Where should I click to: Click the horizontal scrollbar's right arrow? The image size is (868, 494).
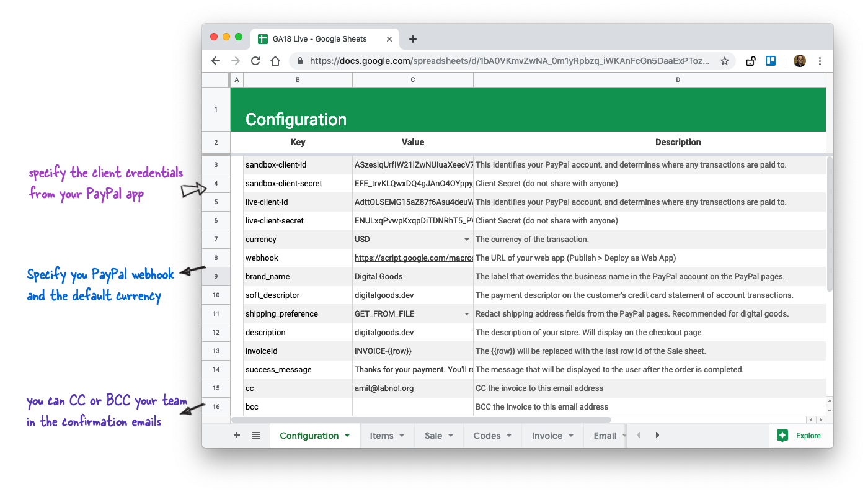pyautogui.click(x=820, y=420)
